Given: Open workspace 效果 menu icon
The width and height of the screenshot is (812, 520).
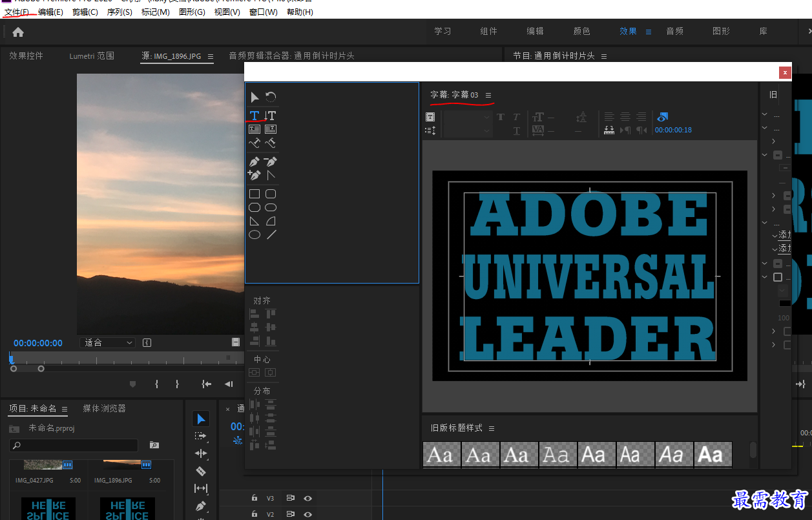Looking at the screenshot, I should pos(649,31).
